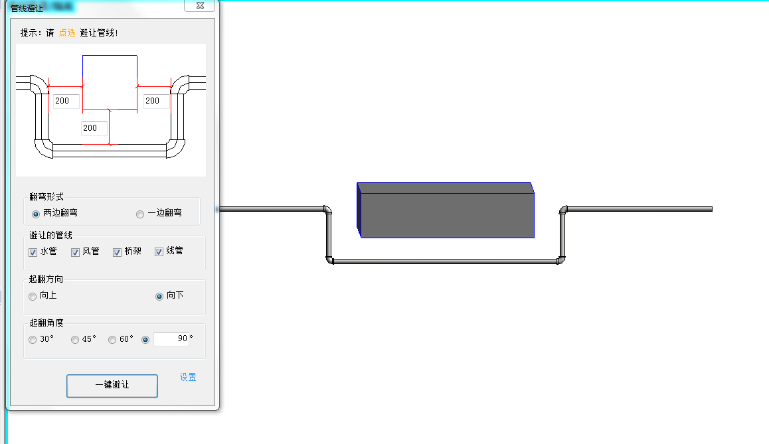The height and width of the screenshot is (444, 769).
Task: Toggle the 桥架 checkbox
Action: [x=117, y=251]
